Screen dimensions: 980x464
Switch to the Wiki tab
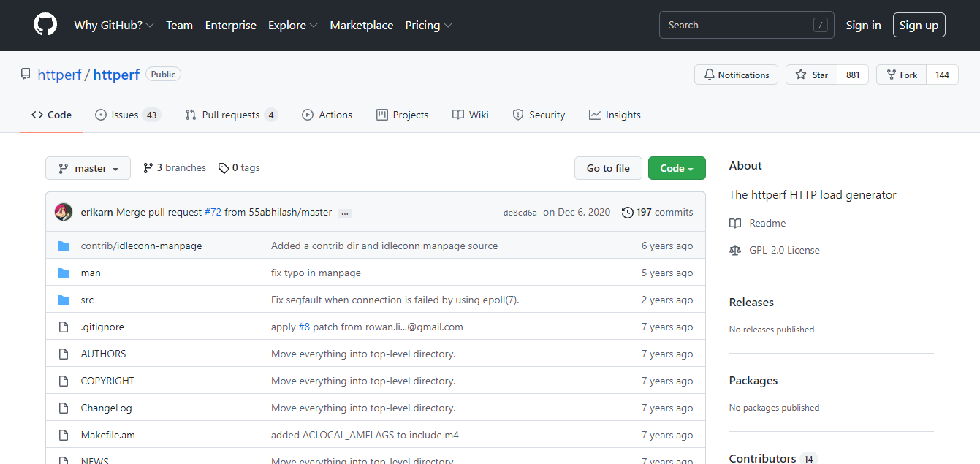(x=471, y=115)
